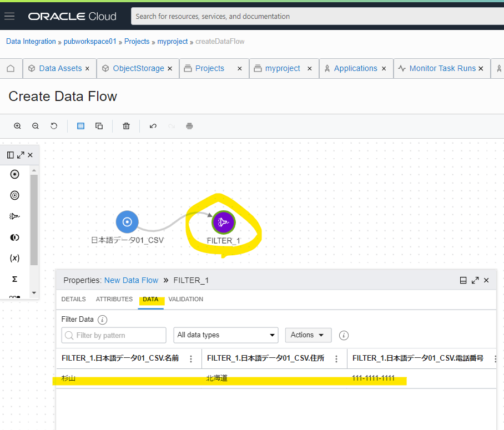Select the Expression operator icon
Screen dimensions: 504x430
tap(14, 258)
